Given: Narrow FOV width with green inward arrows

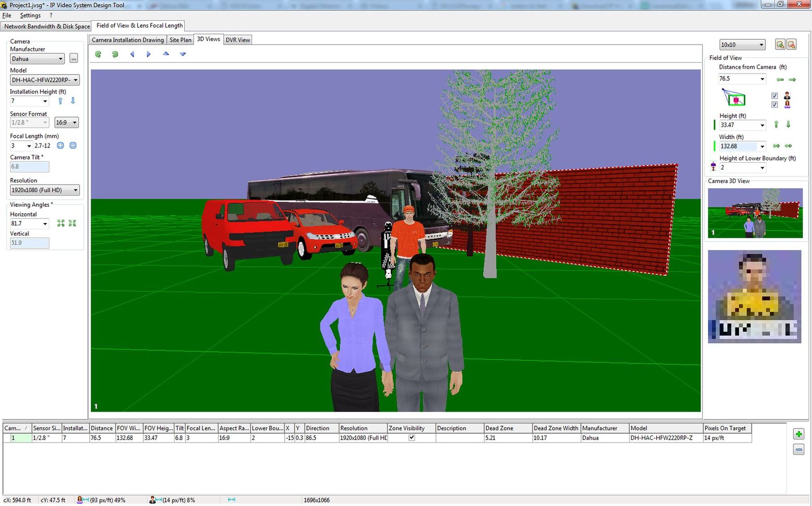Looking at the screenshot, I should coord(788,146).
